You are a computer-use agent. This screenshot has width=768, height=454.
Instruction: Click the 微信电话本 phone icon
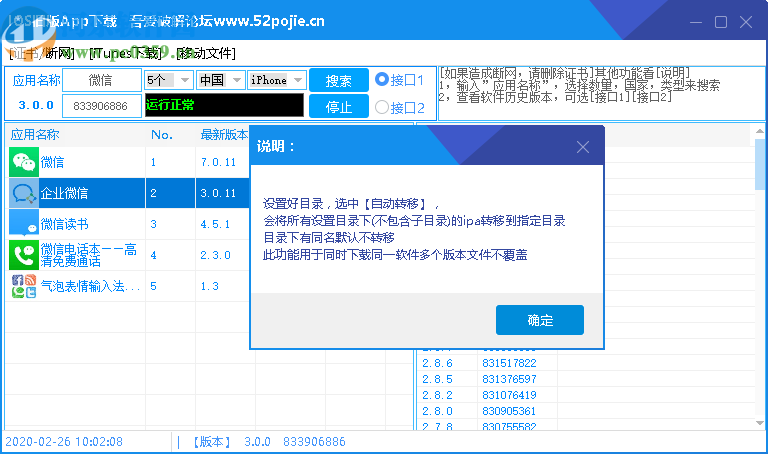click(x=24, y=255)
